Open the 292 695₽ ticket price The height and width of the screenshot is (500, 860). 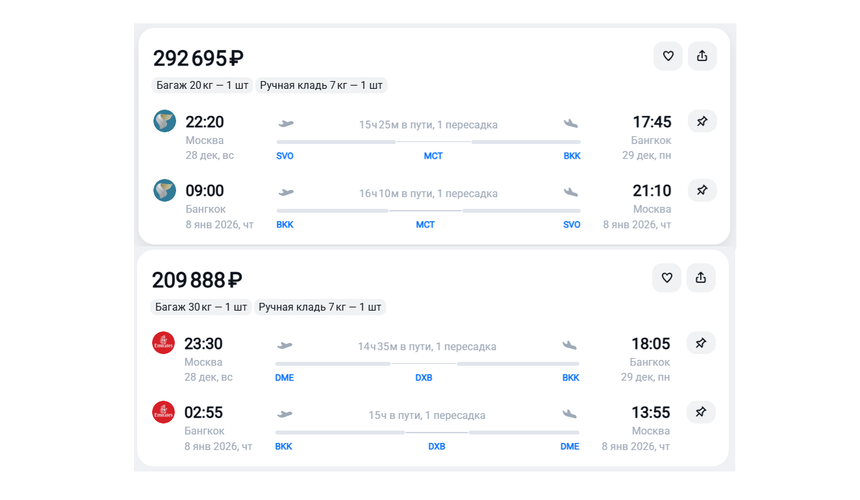point(198,59)
